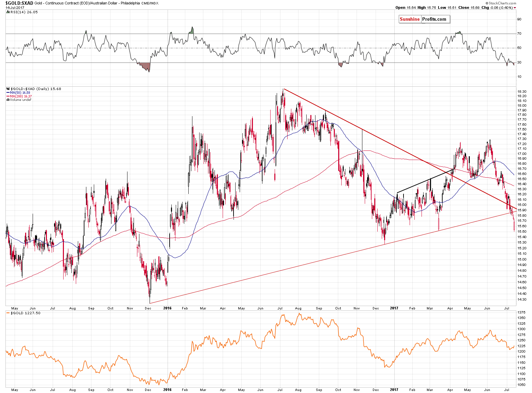Click the RSI axis 90 level label
Viewport: 532px width, 393px height.
coord(519,19)
